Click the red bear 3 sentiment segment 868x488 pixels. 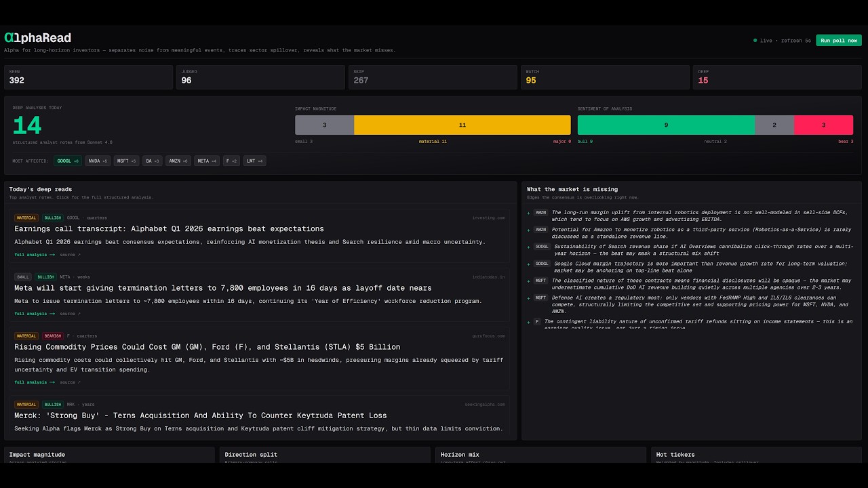pyautogui.click(x=823, y=125)
